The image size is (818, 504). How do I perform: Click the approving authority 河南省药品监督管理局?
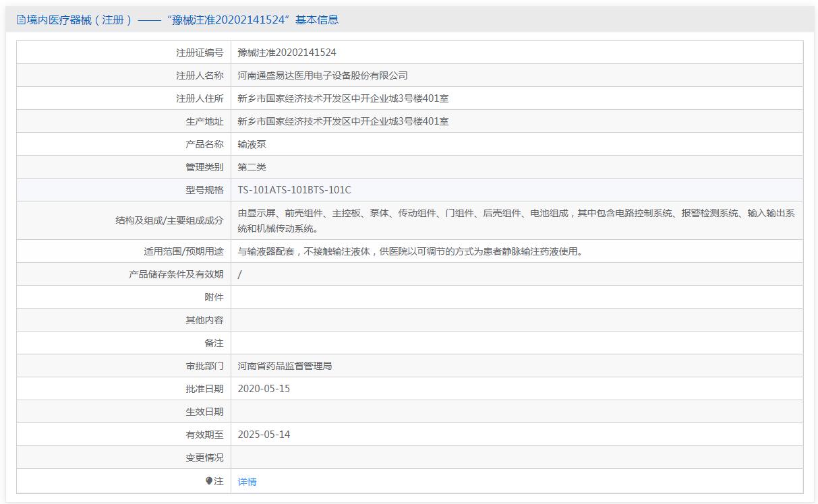285,366
